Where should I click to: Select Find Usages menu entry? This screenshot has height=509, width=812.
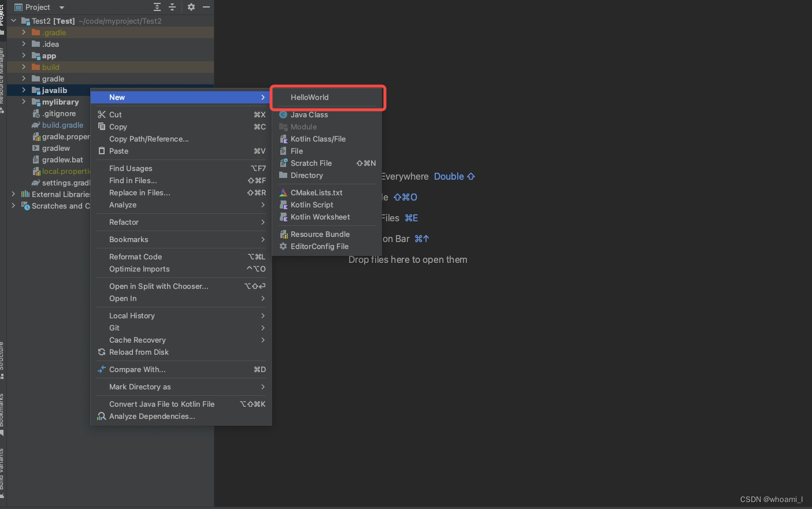pos(181,168)
